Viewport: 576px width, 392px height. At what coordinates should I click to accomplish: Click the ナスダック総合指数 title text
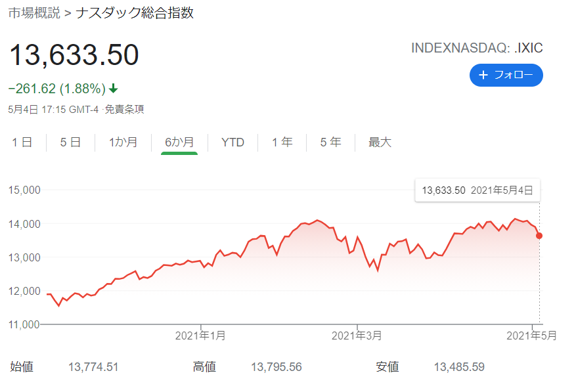135,13
